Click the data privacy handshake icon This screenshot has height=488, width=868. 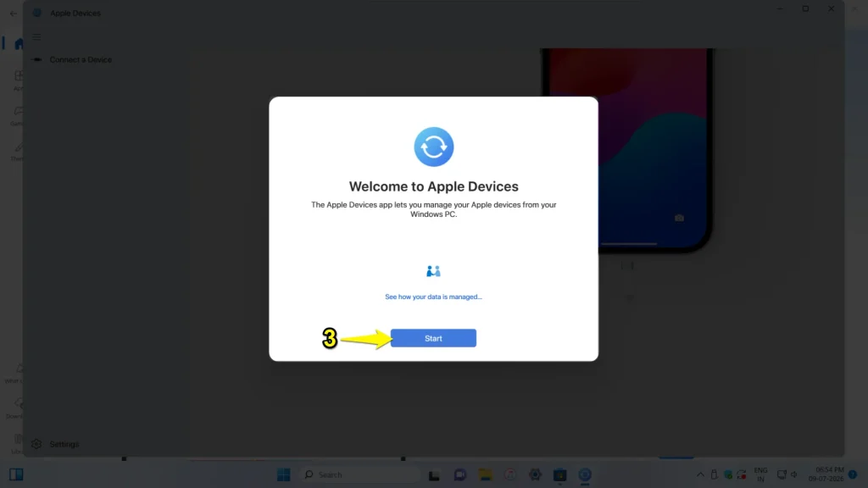tap(433, 271)
